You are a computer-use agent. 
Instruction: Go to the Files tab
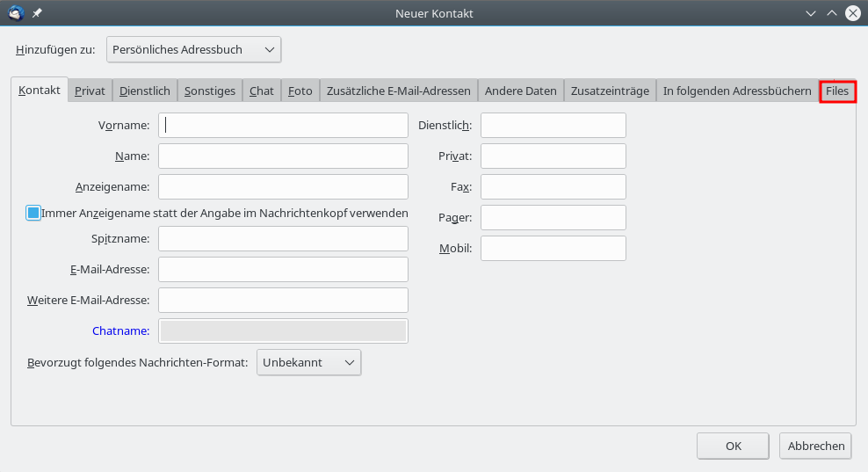(837, 91)
